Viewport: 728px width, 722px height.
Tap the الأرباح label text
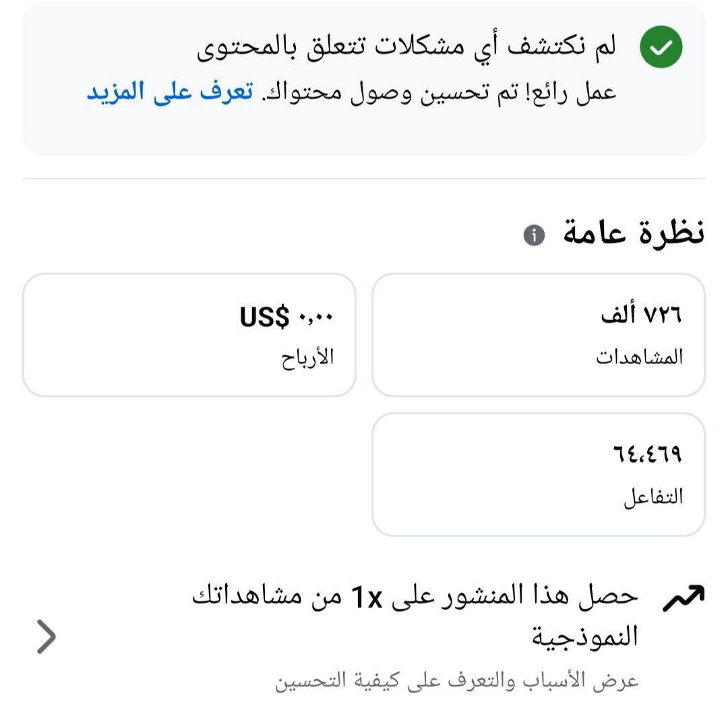click(307, 358)
